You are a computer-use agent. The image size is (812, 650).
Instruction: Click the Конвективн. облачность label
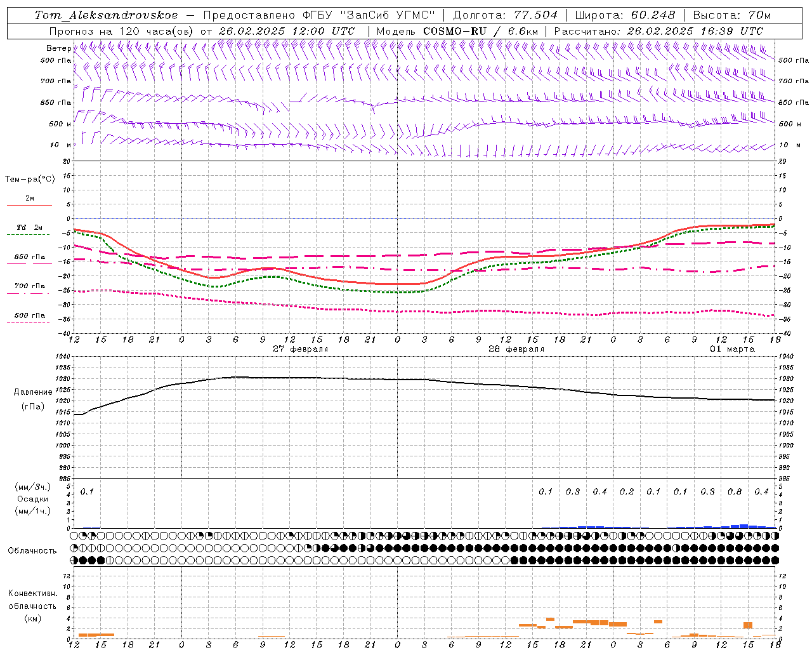tap(32, 600)
